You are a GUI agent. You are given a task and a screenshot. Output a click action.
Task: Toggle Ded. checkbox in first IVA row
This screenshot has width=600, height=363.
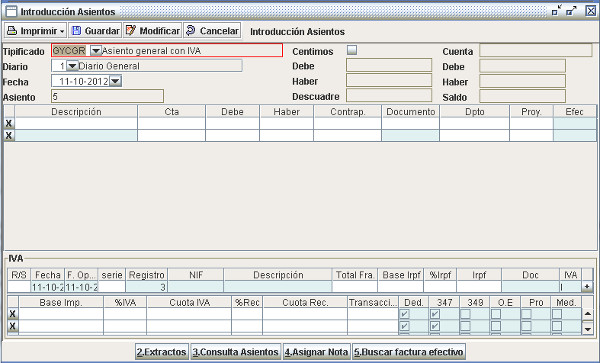pos(404,314)
